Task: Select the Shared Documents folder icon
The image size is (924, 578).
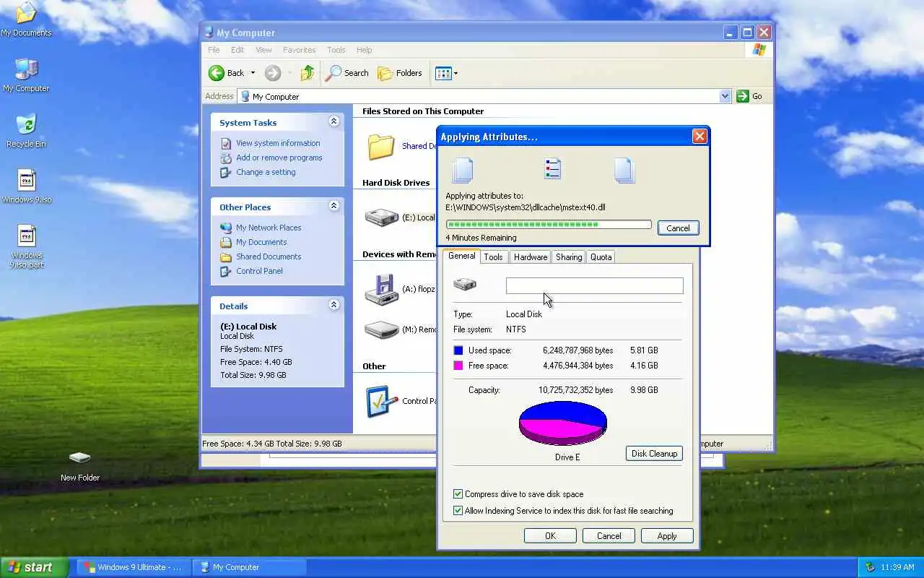Action: [x=381, y=147]
